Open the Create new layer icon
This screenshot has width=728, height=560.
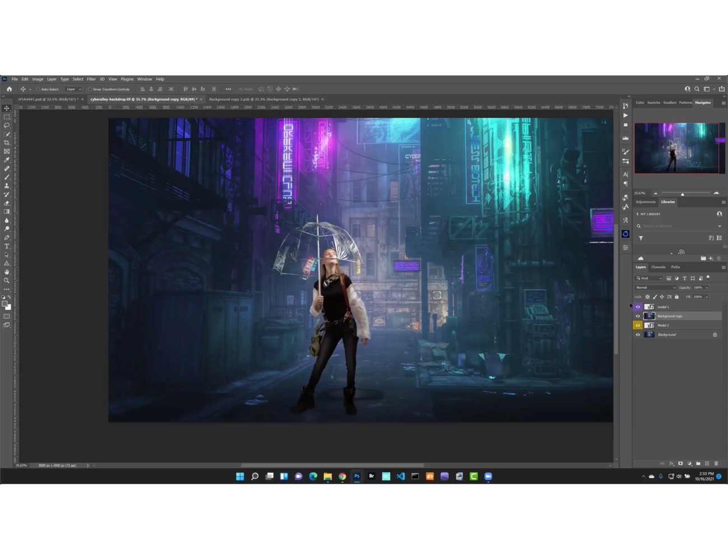pos(707,463)
